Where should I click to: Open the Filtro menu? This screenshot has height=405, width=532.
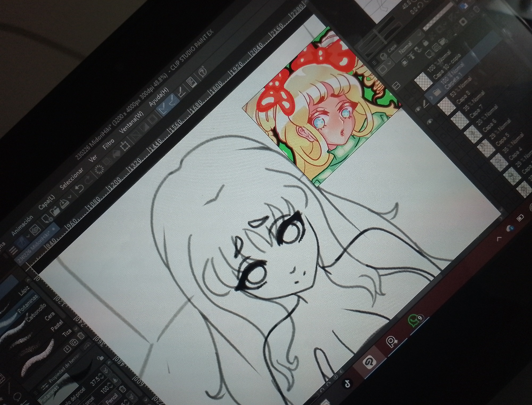click(x=109, y=144)
